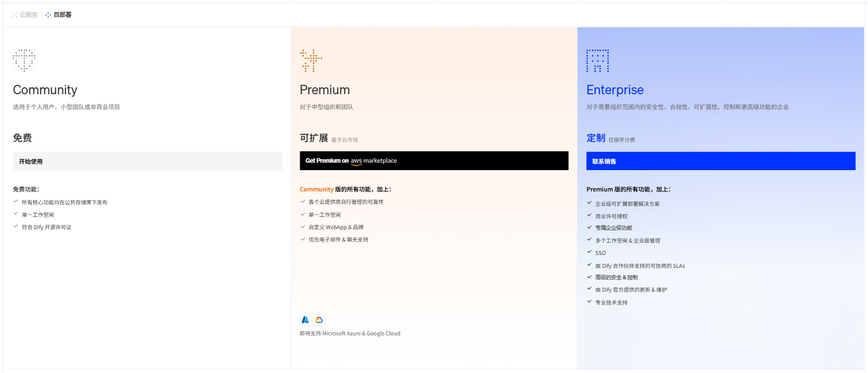The image size is (868, 373).
Task: Click the 开始使用 button
Action: coord(147,161)
